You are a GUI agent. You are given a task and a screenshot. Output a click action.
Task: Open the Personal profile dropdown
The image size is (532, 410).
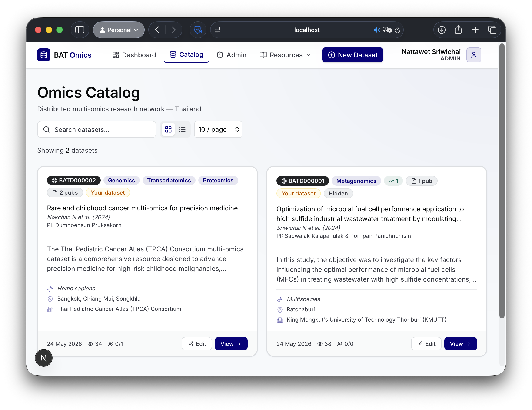[x=119, y=30]
